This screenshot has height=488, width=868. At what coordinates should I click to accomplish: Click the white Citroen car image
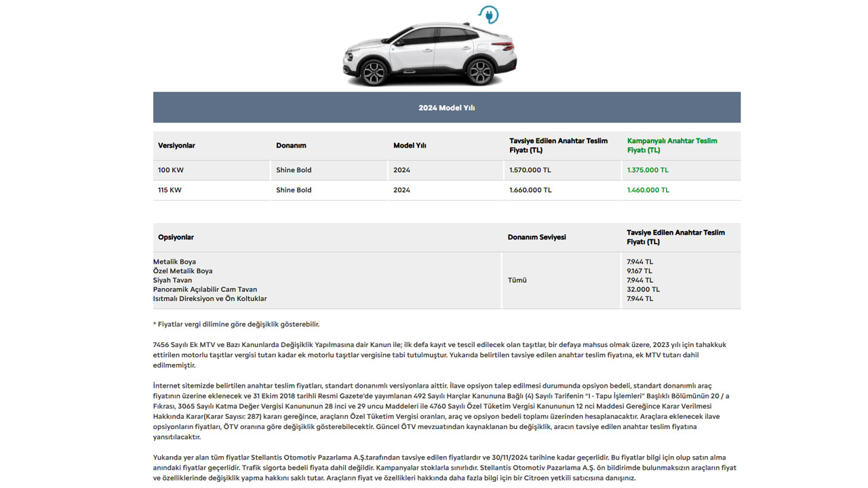coord(429,55)
